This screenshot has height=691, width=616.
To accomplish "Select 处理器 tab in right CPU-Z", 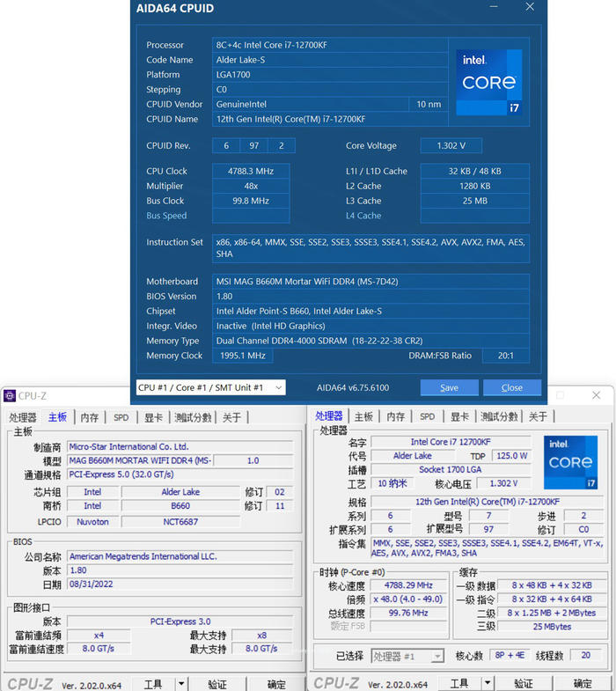I will click(x=329, y=416).
